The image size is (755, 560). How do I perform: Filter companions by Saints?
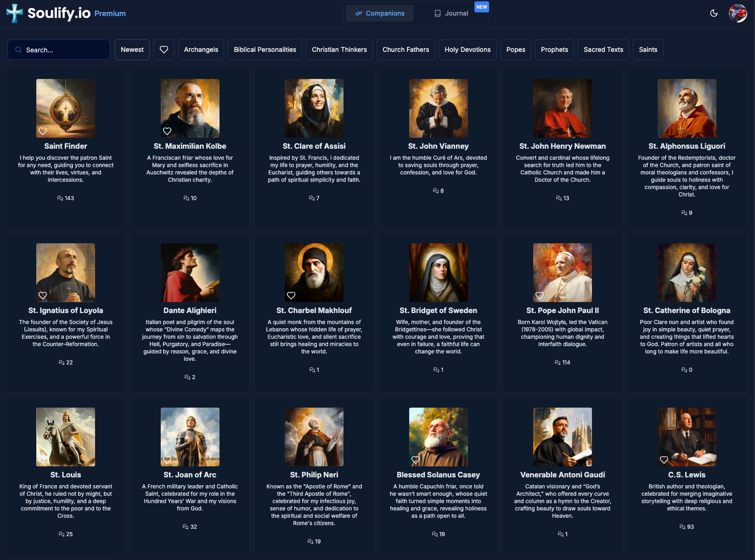click(648, 49)
